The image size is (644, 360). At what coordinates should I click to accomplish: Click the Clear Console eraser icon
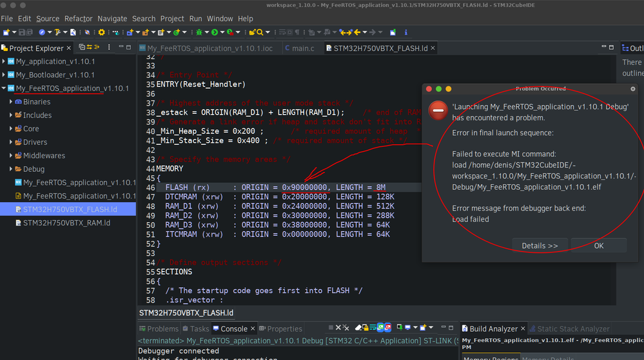click(358, 328)
